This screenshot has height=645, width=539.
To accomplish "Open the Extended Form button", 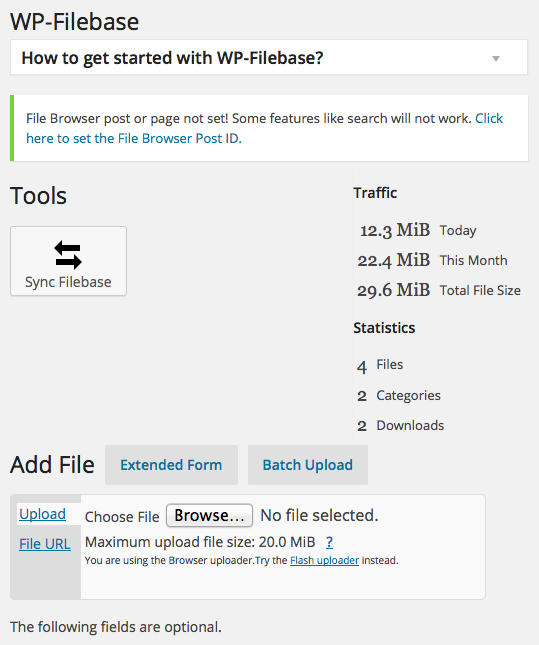I will point(171,465).
